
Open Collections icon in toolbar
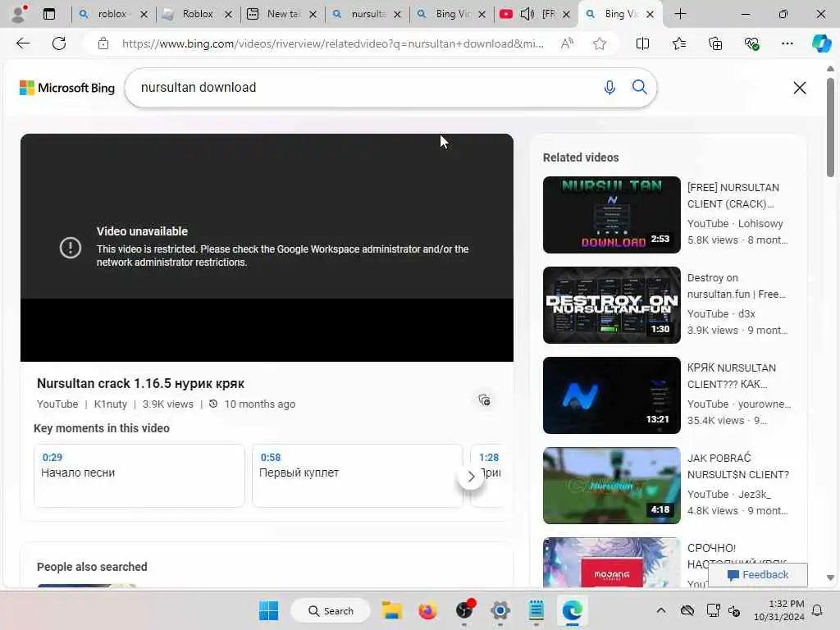(x=715, y=43)
